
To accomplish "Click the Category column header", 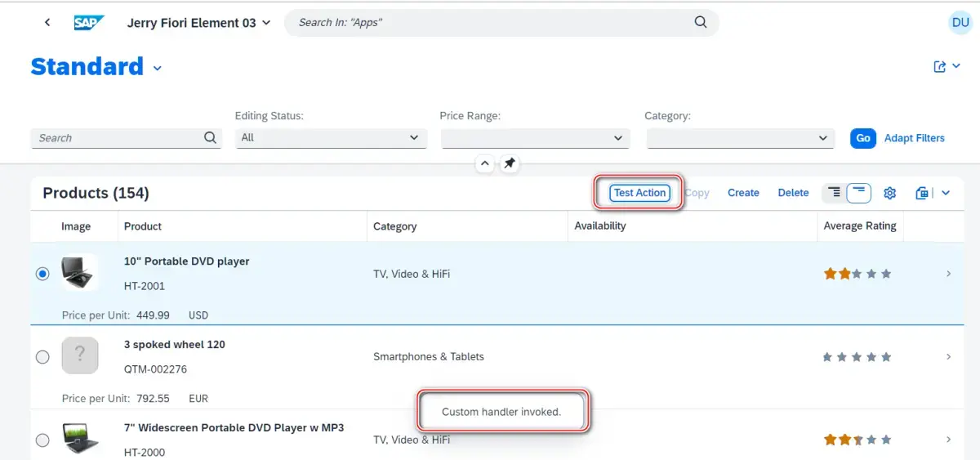I will pos(395,226).
